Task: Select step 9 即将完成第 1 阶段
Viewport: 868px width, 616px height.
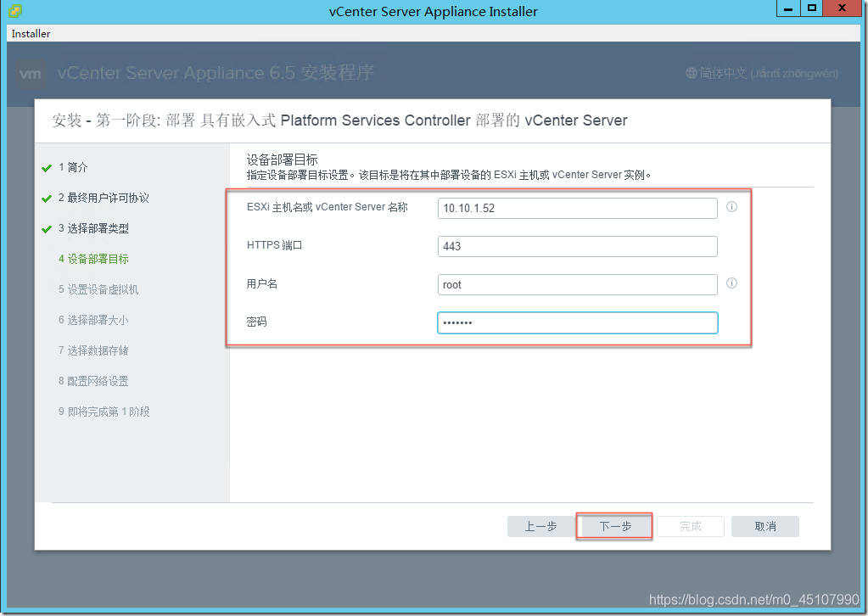Action: tap(104, 412)
